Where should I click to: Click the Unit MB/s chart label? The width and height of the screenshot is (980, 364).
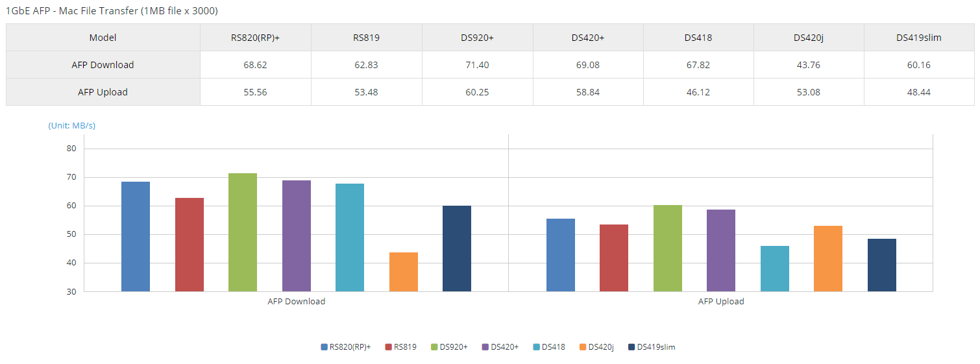(x=72, y=125)
